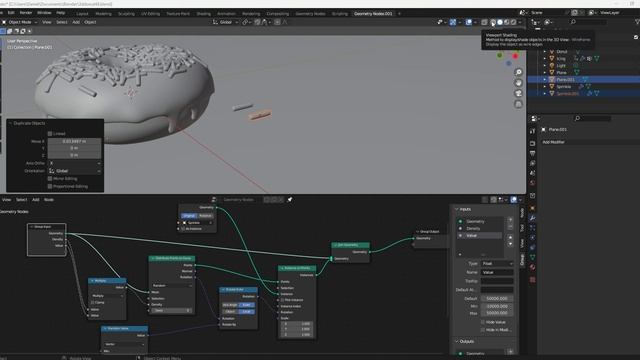This screenshot has width=640, height=360.
Task: Toggle X-ray mode in viewport header
Action: pyautogui.click(x=484, y=22)
